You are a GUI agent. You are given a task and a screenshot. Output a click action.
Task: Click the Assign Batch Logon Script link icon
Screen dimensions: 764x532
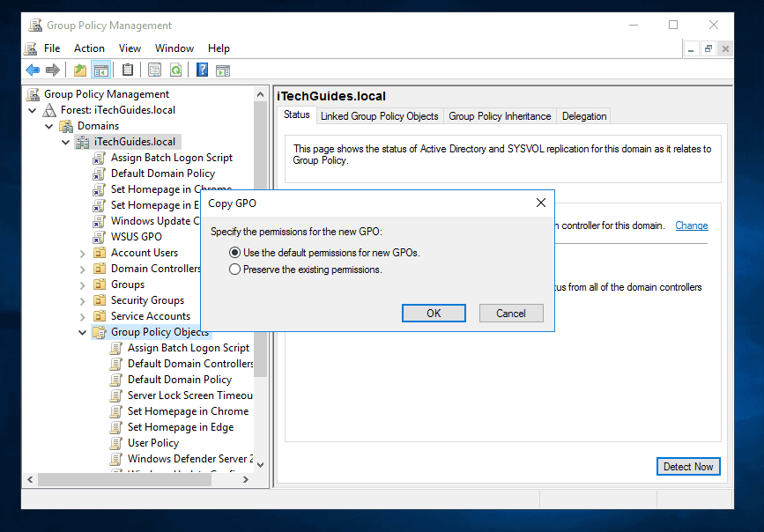tap(100, 158)
